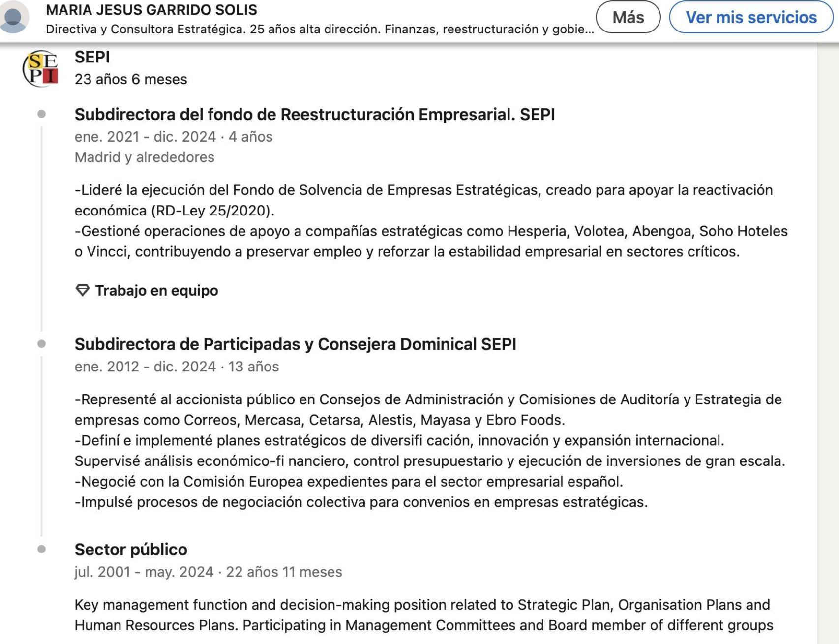Click the SEPI company logo
Viewport: 839px width, 644px height.
click(x=41, y=68)
